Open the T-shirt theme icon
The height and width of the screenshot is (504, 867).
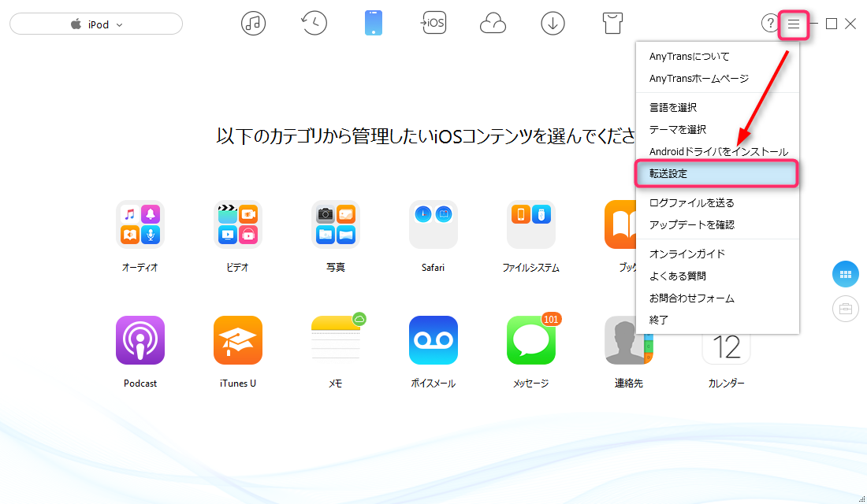click(x=612, y=24)
